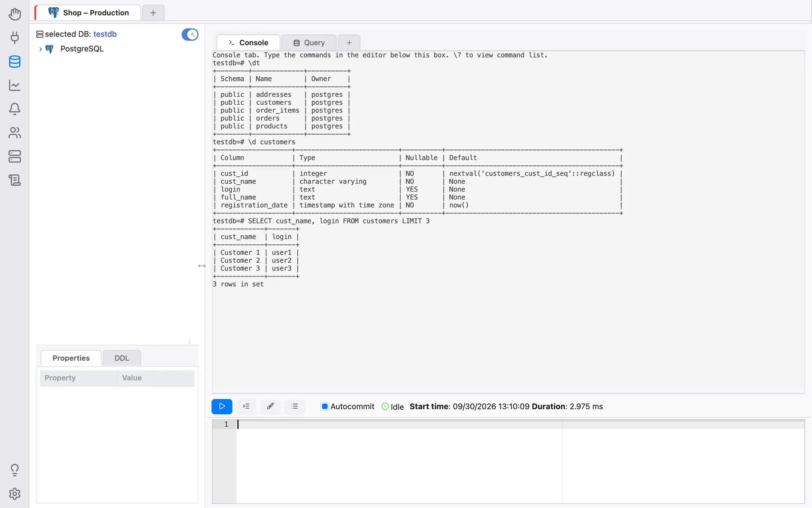The image size is (812, 508).
Task: Toggle the switch beside selected DB
Action: 190,34
